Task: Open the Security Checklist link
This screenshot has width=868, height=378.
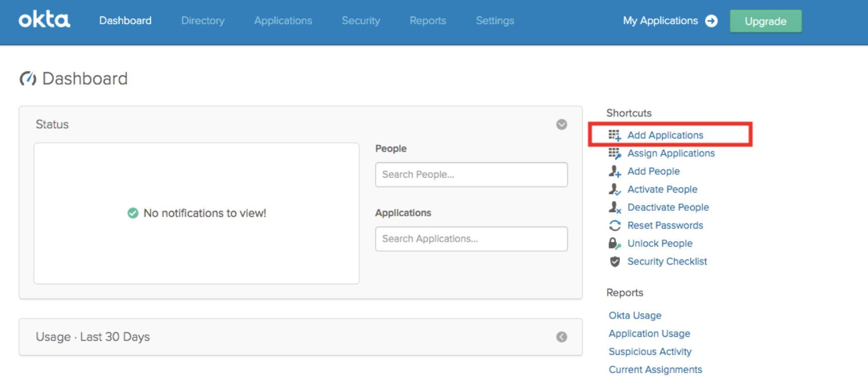Action: [667, 261]
